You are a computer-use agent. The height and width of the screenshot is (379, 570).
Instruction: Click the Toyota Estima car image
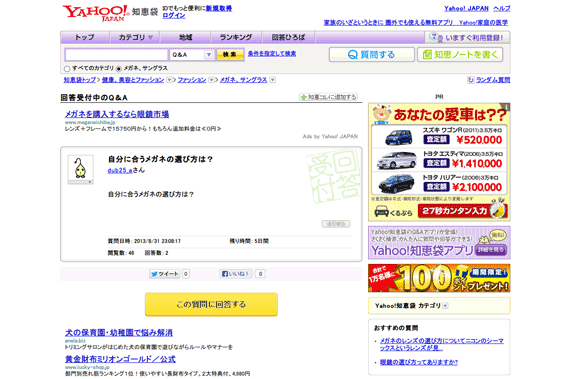pyautogui.click(x=397, y=160)
